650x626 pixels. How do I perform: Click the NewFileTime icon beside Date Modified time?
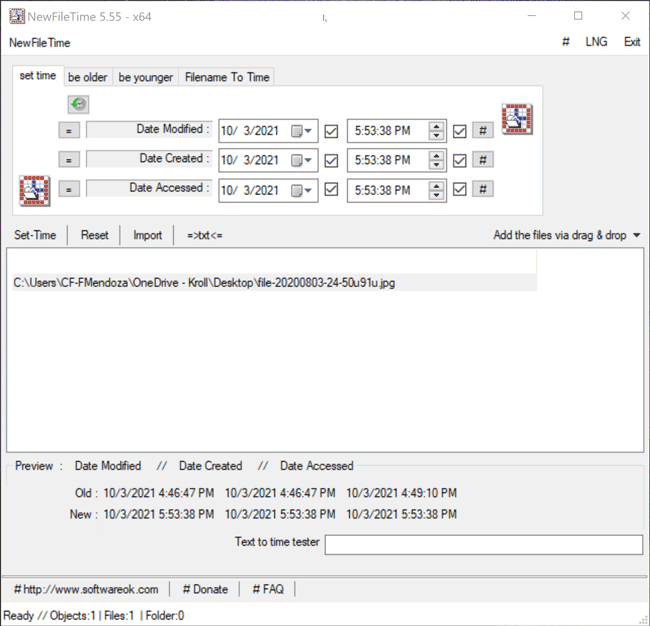click(517, 119)
